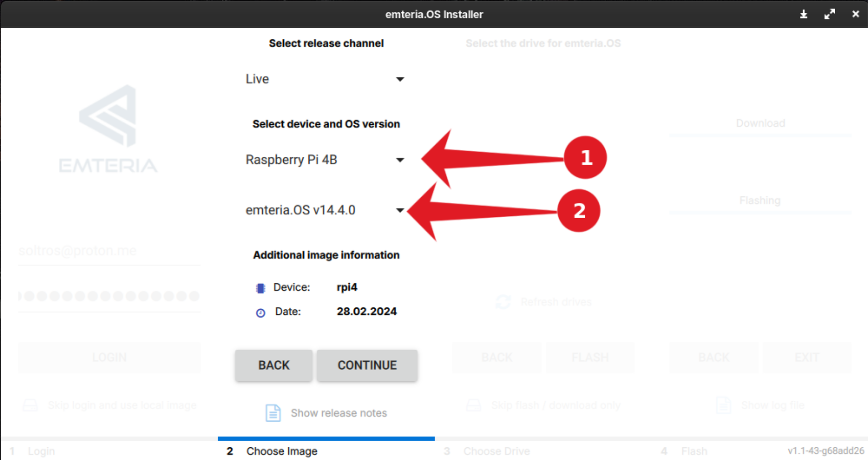Image resolution: width=868 pixels, height=460 pixels.
Task: Open the Login step tab
Action: point(41,451)
